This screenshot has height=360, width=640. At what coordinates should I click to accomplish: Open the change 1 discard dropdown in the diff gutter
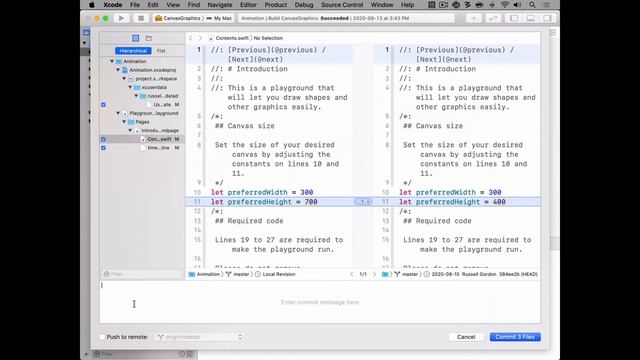tap(363, 202)
